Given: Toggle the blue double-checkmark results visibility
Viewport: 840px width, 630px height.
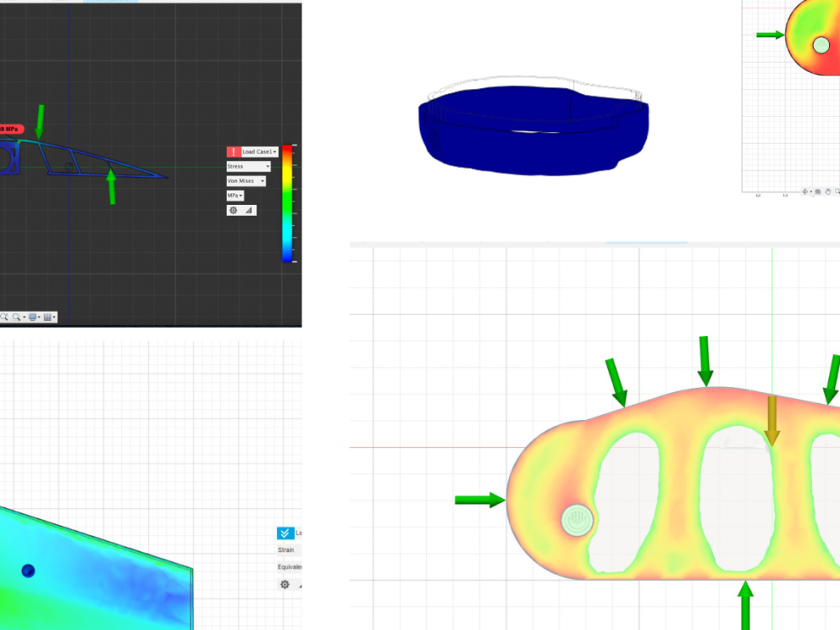Looking at the screenshot, I should (285, 533).
